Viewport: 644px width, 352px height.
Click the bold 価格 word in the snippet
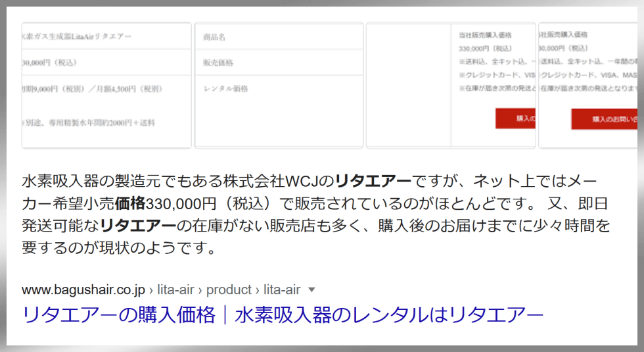(130, 203)
